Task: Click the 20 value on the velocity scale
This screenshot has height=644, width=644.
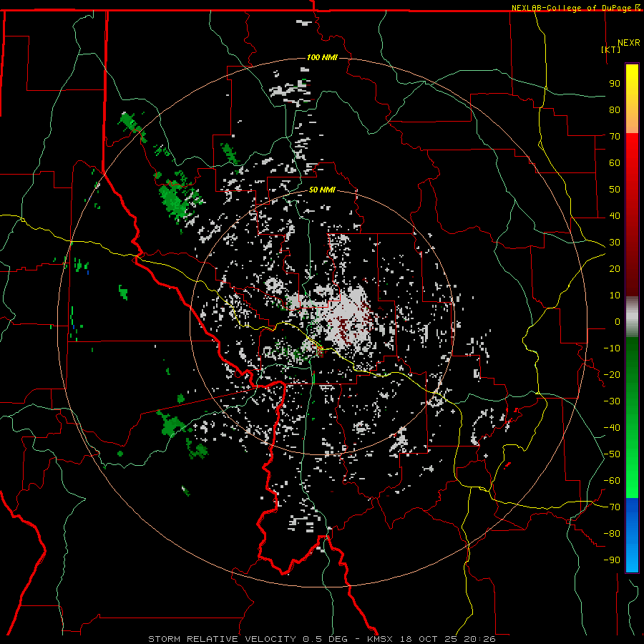Action: pyautogui.click(x=615, y=268)
